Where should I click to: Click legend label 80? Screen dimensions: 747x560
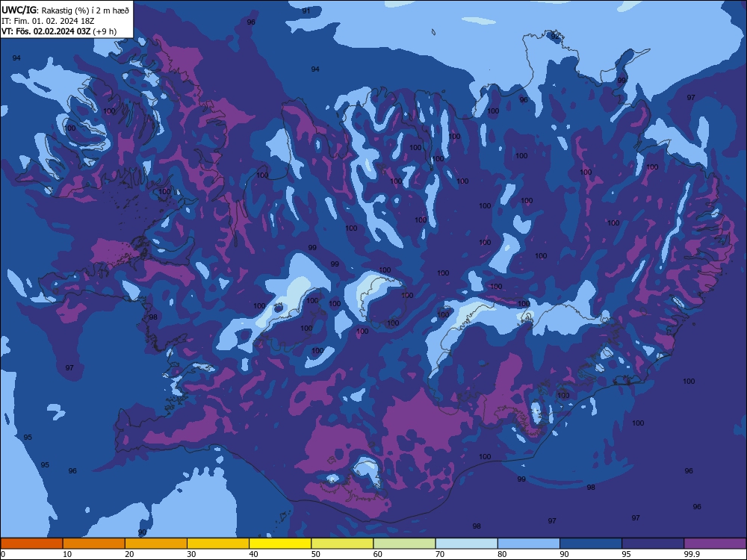point(502,554)
